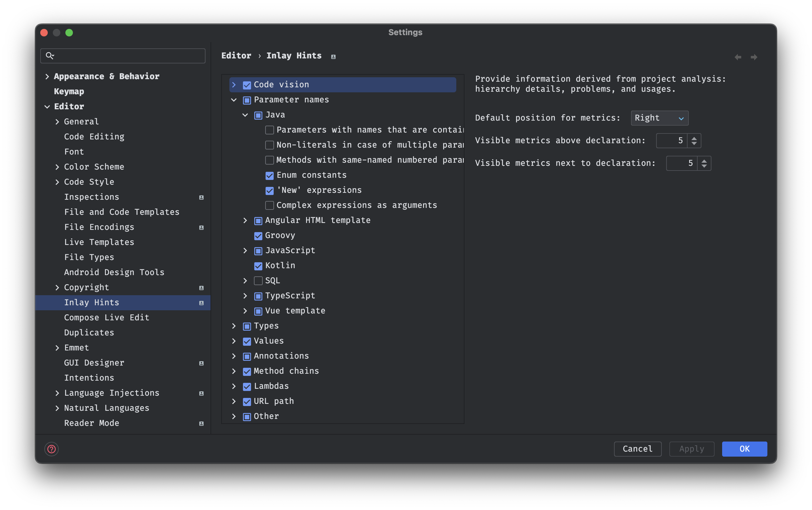Click project-level icon next to Inspections
The width and height of the screenshot is (812, 510).
[x=201, y=197]
